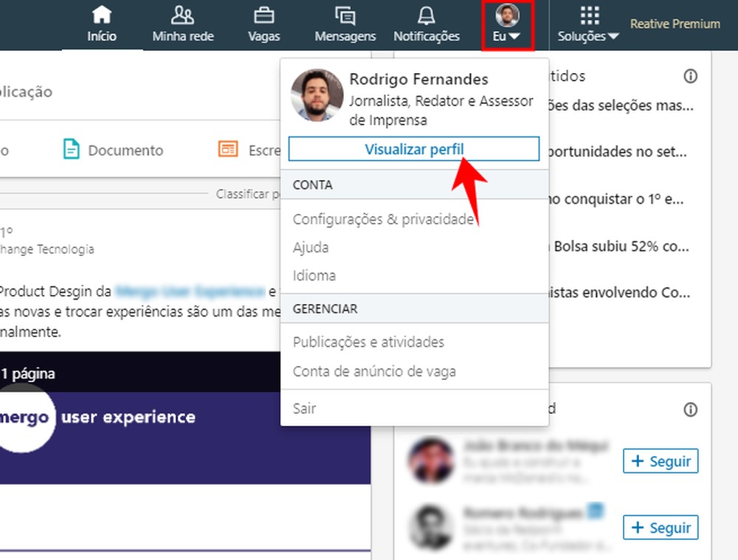The image size is (738, 560).
Task: Click the Reative Premium link
Action: point(674,24)
